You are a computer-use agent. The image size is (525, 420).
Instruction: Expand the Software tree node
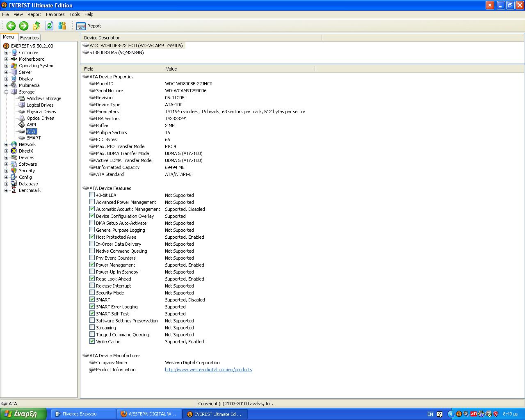tap(6, 164)
